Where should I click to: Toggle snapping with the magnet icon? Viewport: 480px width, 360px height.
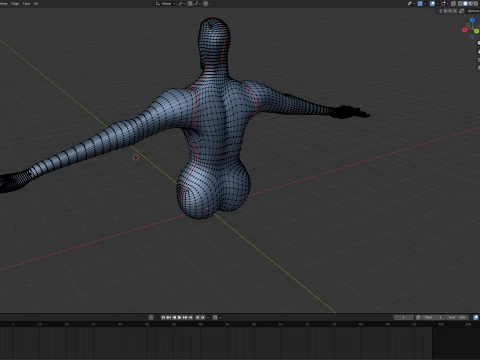pos(190,4)
